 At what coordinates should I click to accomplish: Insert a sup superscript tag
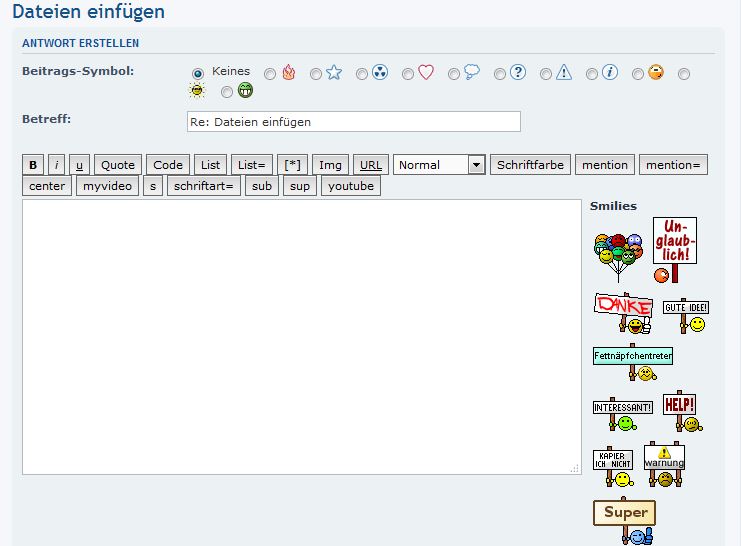point(300,186)
